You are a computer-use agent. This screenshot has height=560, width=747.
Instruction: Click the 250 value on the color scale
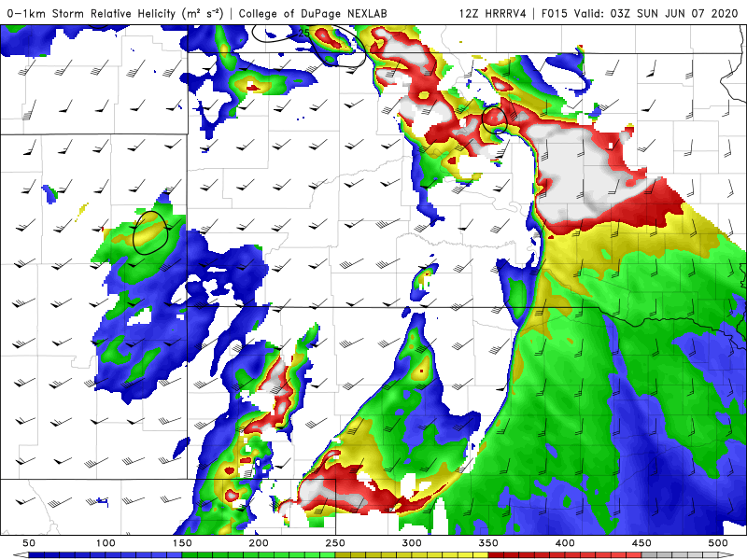pos(335,543)
